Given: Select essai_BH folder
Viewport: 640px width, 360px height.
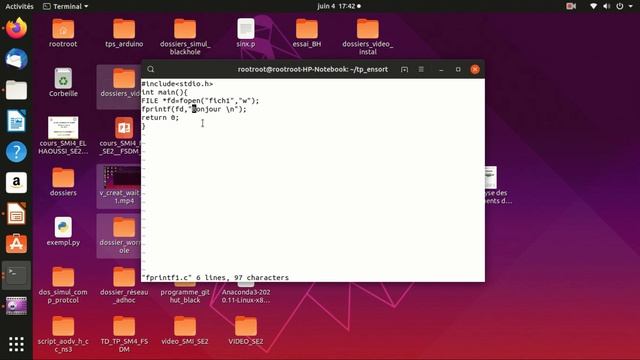Looking at the screenshot, I should point(307,33).
